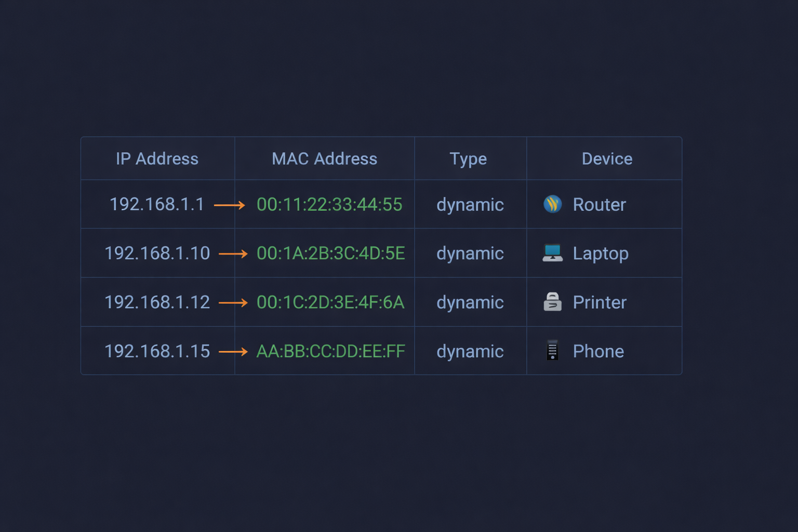Select the Printer device icon
The width and height of the screenshot is (798, 532).
coord(552,302)
